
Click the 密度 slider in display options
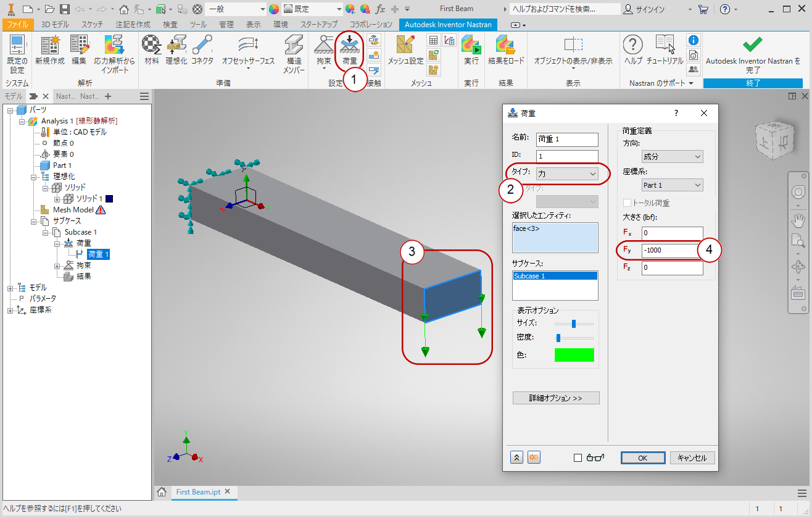point(574,338)
